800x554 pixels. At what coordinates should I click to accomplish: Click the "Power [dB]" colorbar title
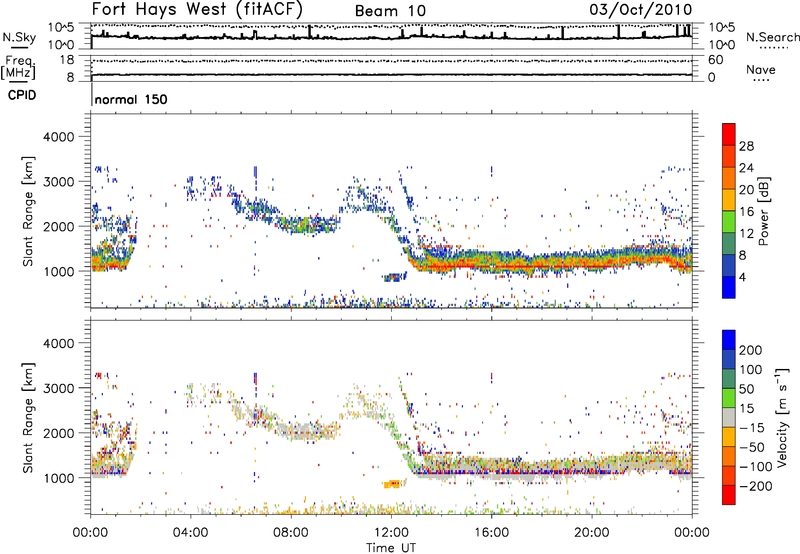coord(764,211)
